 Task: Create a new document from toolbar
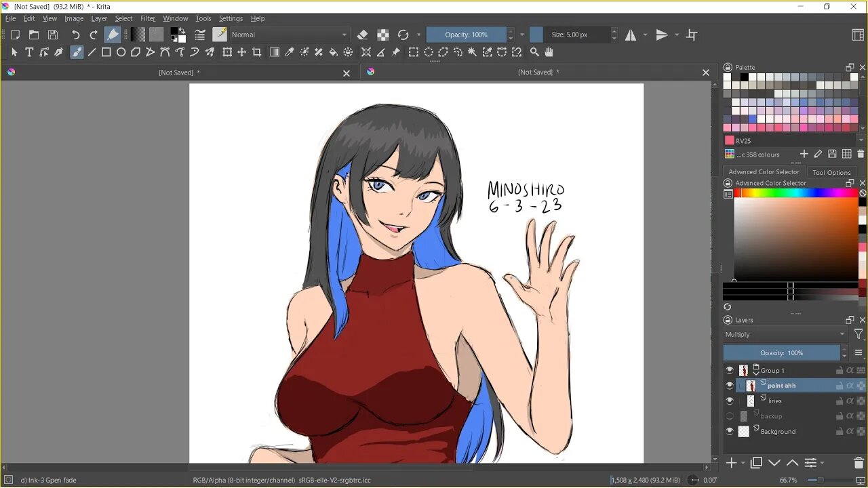click(x=15, y=35)
